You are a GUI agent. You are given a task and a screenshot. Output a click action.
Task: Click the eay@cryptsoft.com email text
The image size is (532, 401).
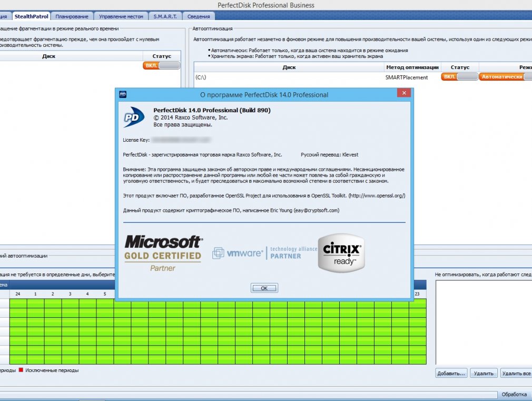pyautogui.click(x=316, y=210)
